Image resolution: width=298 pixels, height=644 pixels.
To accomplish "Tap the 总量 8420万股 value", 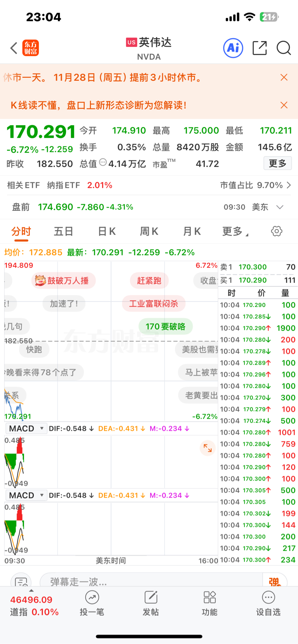I will click(x=198, y=147).
